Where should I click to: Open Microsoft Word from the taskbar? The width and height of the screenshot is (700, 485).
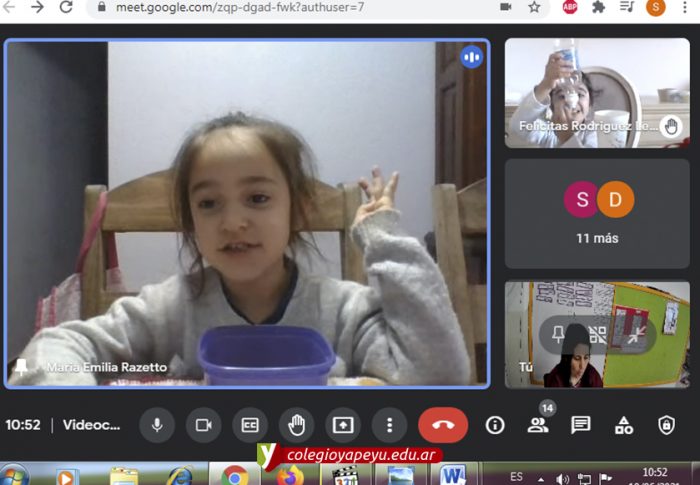[453, 475]
